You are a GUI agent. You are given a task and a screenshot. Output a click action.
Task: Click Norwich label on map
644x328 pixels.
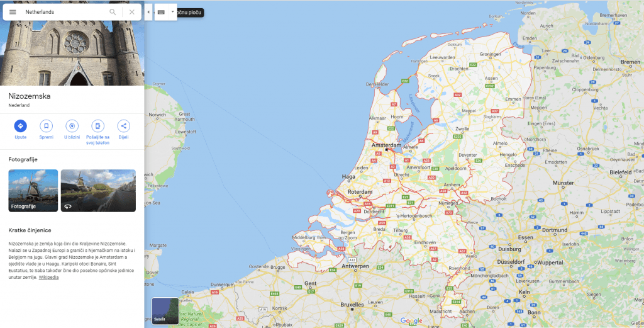point(157,115)
